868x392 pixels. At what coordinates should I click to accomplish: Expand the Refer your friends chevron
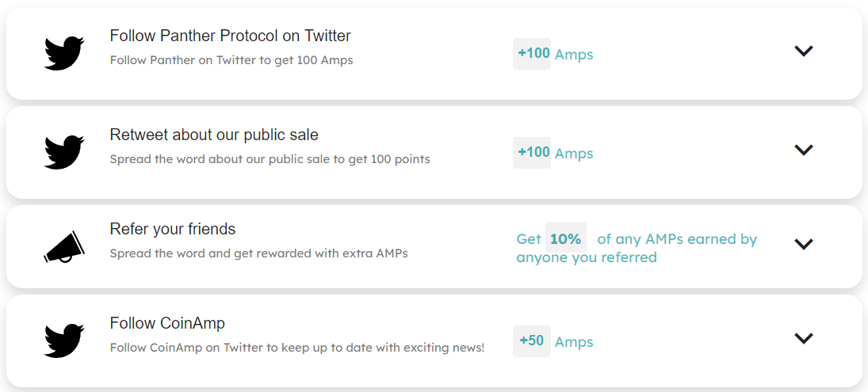coord(803,244)
